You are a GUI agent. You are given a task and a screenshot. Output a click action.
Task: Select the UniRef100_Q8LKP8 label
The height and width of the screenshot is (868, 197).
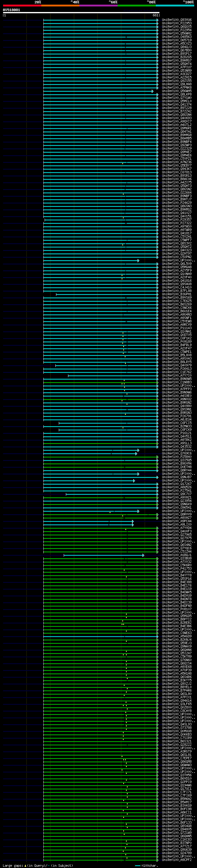tap(177, 94)
